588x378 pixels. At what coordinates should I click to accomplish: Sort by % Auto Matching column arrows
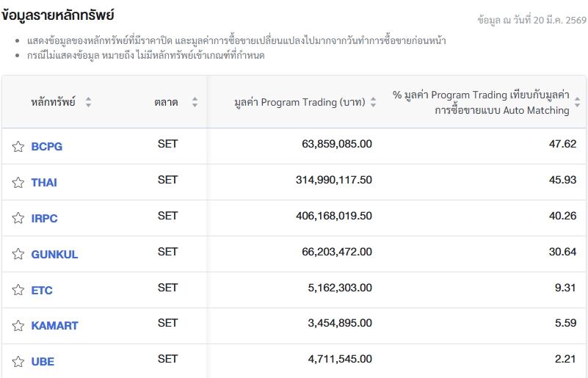pos(577,103)
